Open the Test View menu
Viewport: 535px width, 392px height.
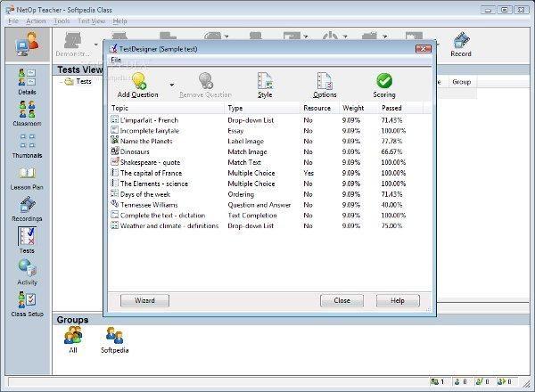(x=92, y=21)
